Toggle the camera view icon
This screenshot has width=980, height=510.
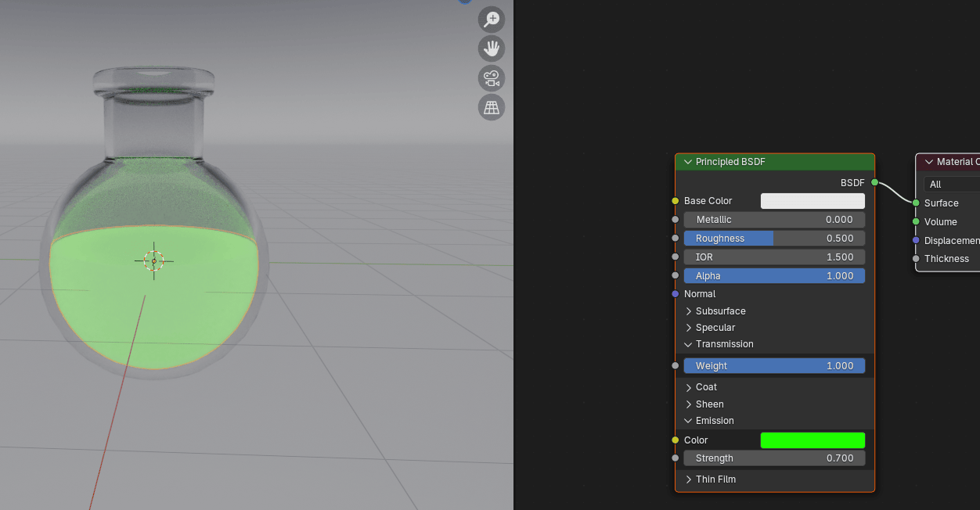[x=492, y=78]
